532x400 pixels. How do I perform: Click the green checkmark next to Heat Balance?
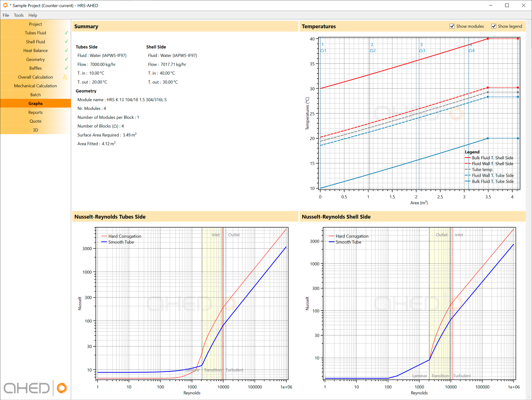tap(66, 50)
